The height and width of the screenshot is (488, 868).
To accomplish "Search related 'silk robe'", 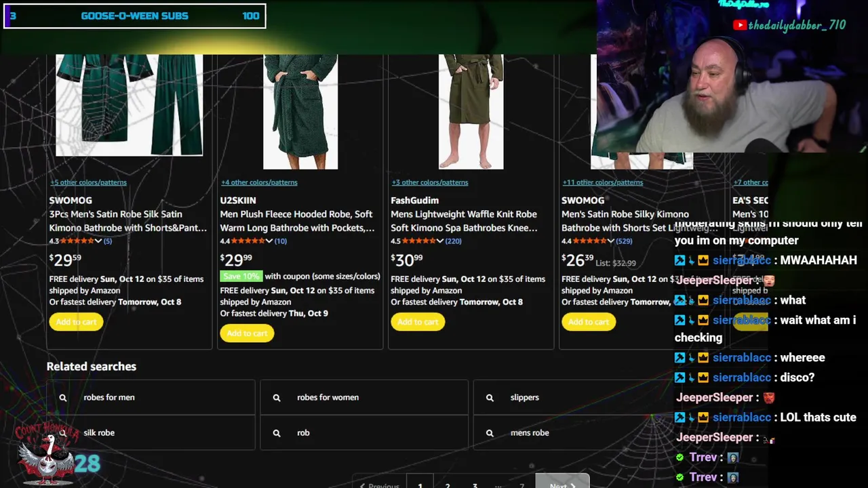I will 151,432.
